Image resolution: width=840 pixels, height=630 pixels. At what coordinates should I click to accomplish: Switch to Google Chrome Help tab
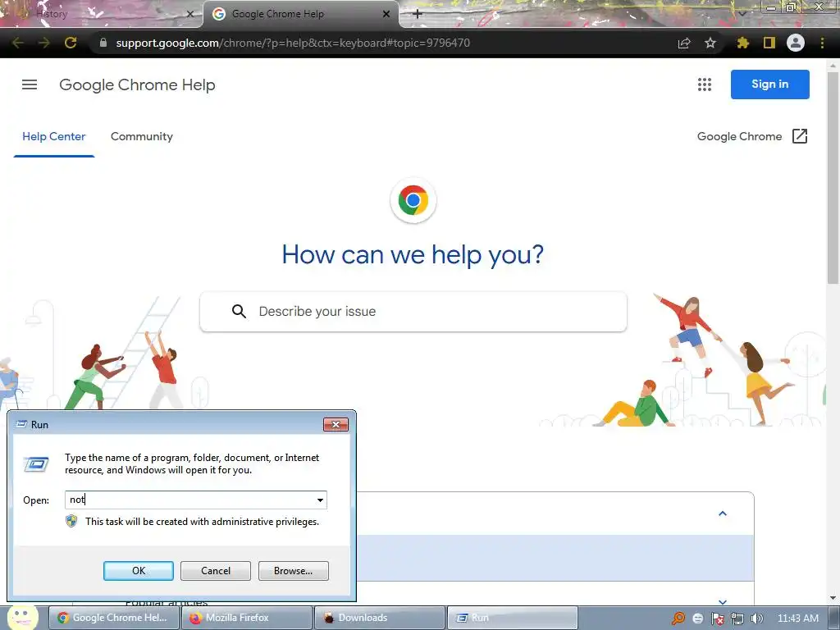pos(301,14)
